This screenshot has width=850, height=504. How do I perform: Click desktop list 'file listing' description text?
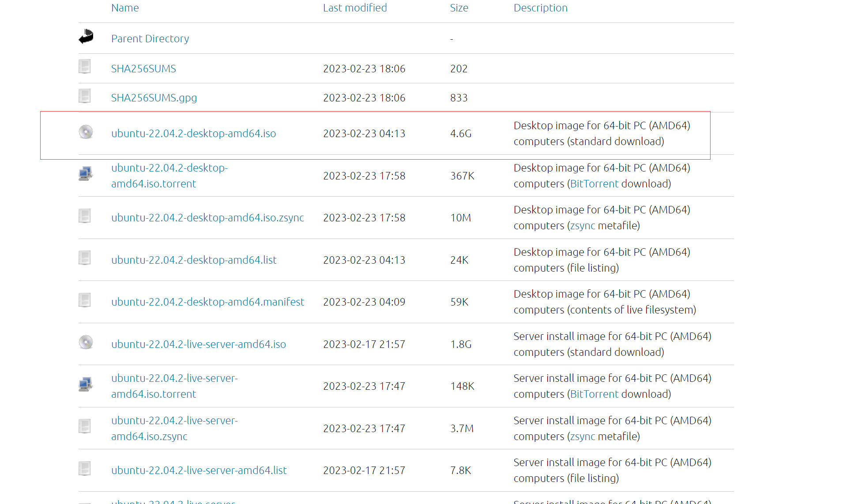593,268
